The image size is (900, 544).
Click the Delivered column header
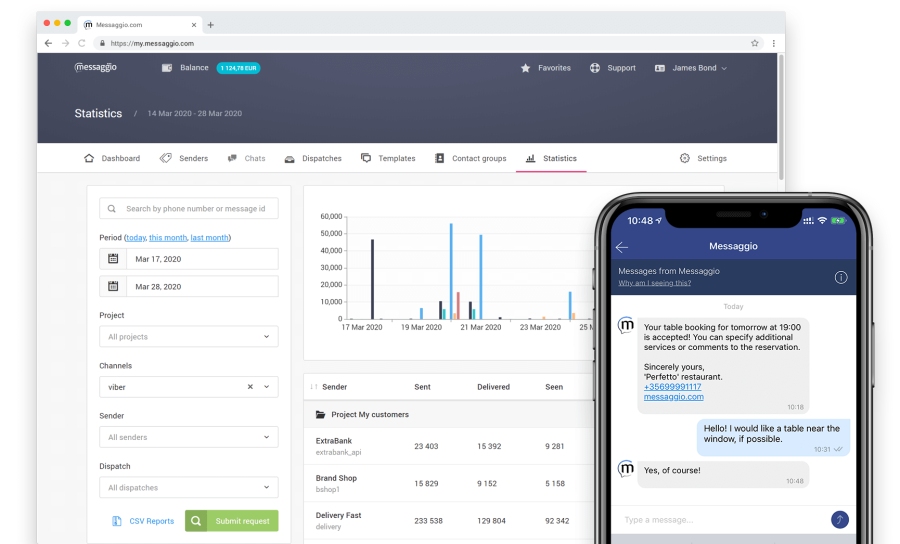[x=494, y=387]
